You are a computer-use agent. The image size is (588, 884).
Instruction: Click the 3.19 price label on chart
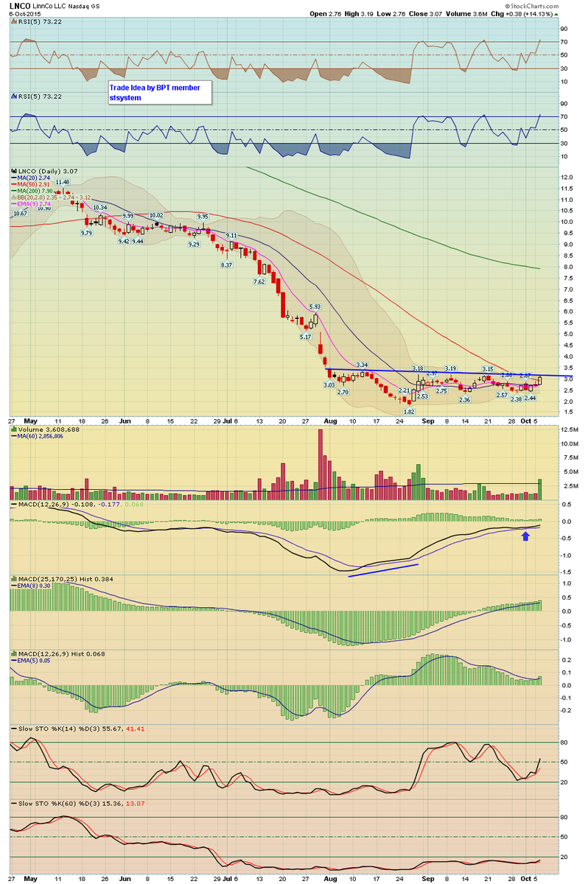(451, 368)
